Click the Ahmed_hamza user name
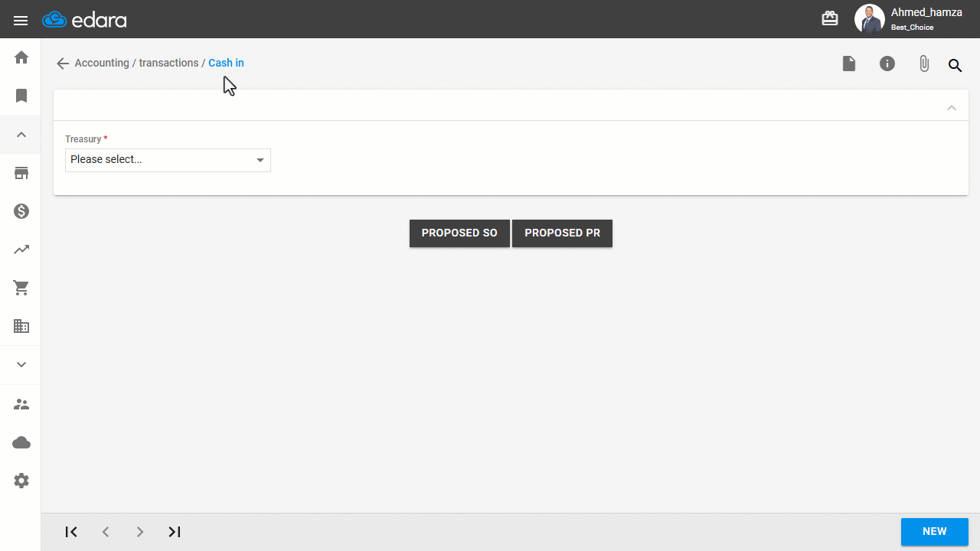980x551 pixels. (x=926, y=12)
